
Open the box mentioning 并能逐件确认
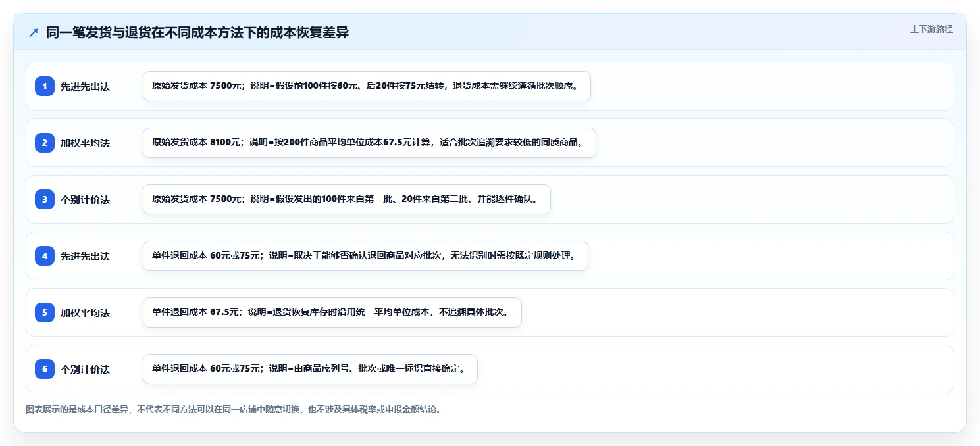tap(346, 199)
